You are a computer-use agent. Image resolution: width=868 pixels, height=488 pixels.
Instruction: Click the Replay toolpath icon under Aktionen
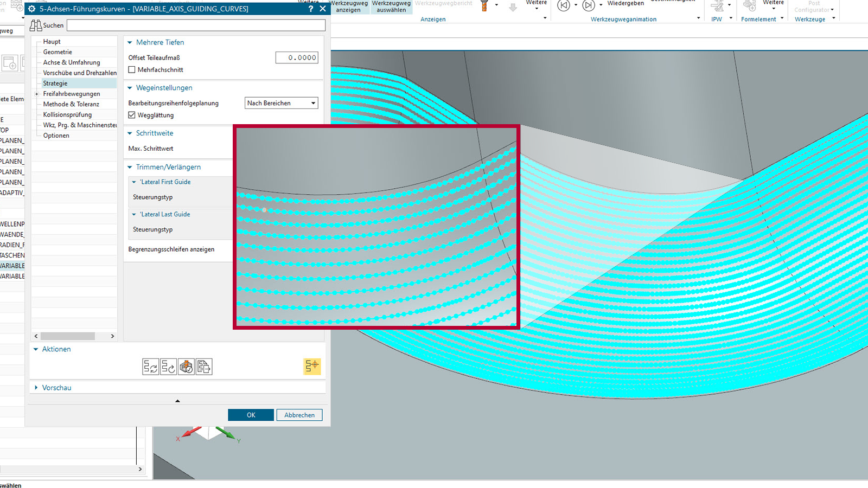pyautogui.click(x=168, y=367)
